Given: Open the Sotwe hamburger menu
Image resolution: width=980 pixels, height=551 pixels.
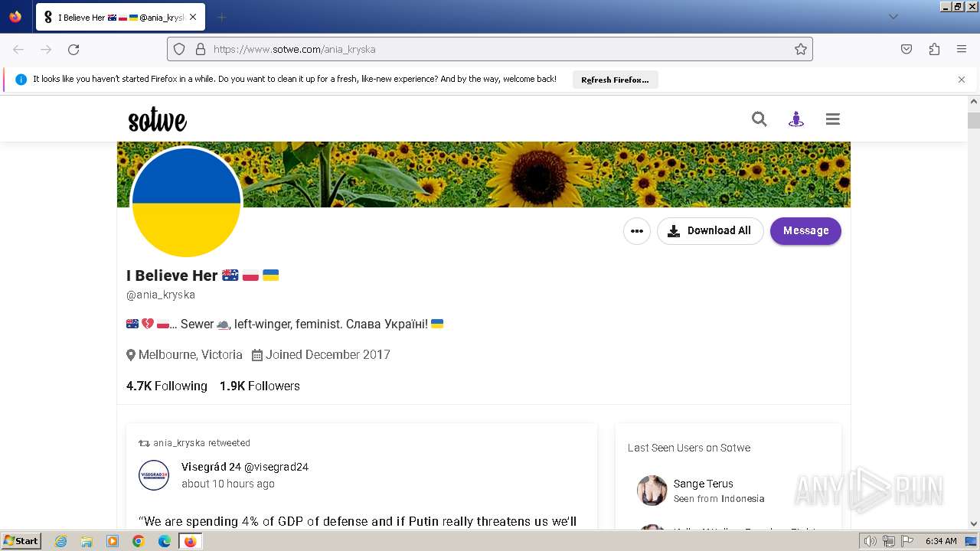Looking at the screenshot, I should pyautogui.click(x=833, y=119).
